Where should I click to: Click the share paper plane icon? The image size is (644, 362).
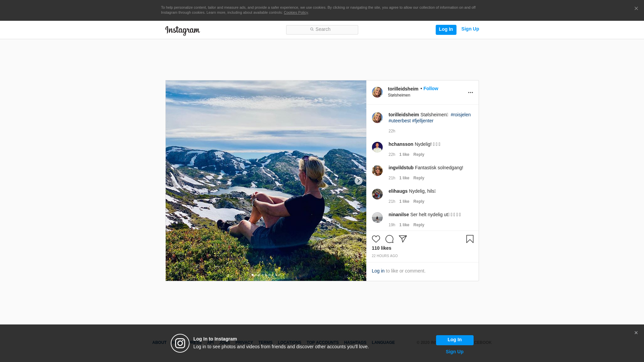click(402, 239)
